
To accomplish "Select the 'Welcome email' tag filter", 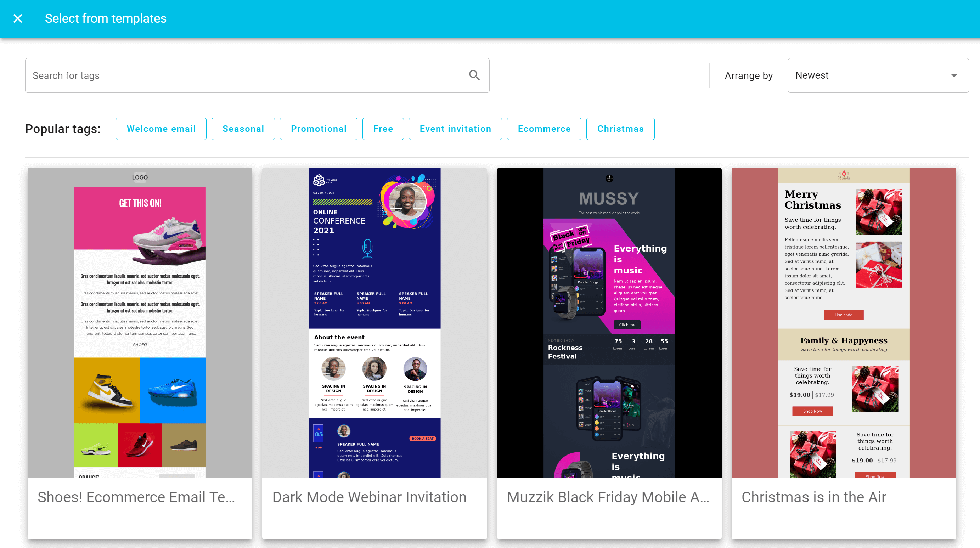I will (161, 129).
